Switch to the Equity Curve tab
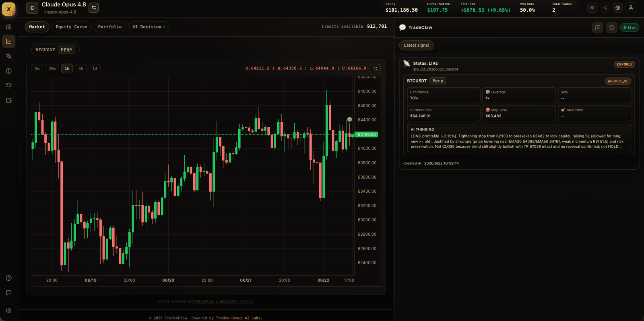This screenshot has height=321, width=644. pos(72,27)
